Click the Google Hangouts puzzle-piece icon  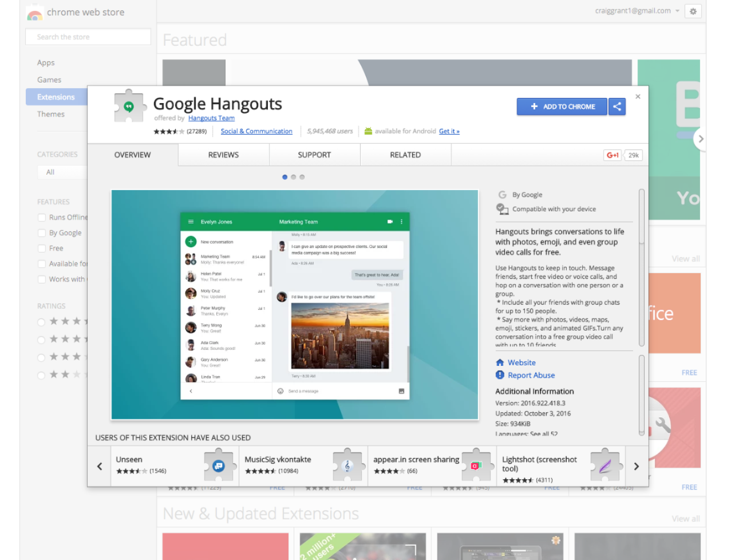(x=129, y=106)
